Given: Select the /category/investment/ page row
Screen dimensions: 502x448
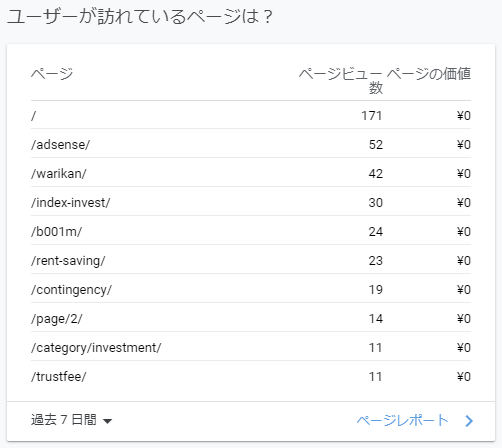Looking at the screenshot, I should [251, 347].
